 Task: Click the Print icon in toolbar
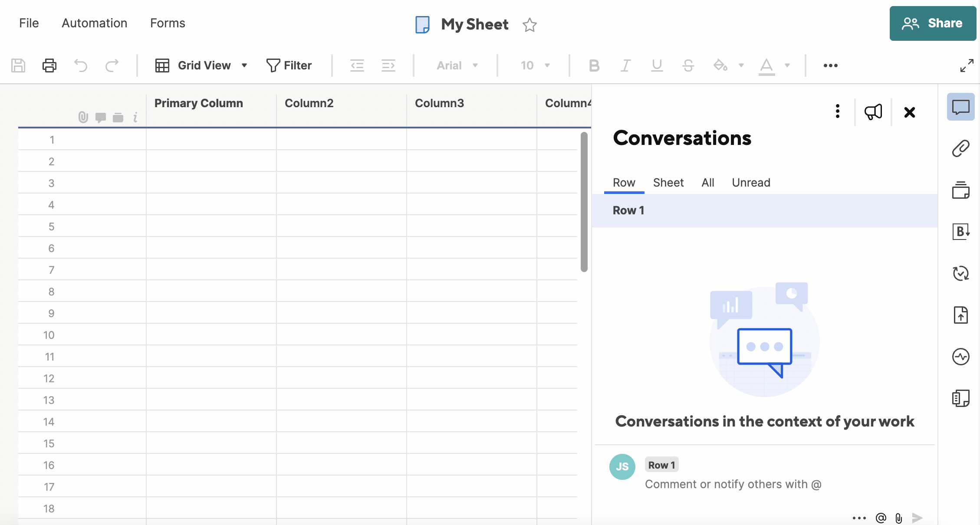tap(49, 66)
